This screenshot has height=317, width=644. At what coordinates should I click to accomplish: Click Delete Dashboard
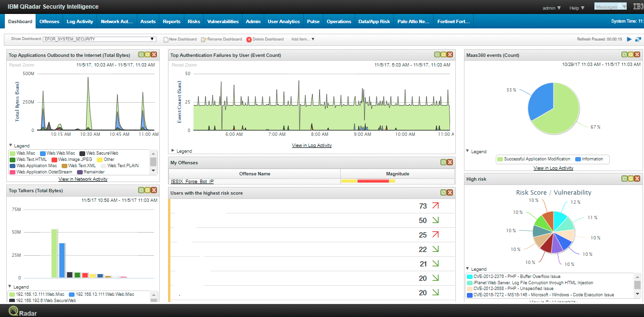coord(265,39)
